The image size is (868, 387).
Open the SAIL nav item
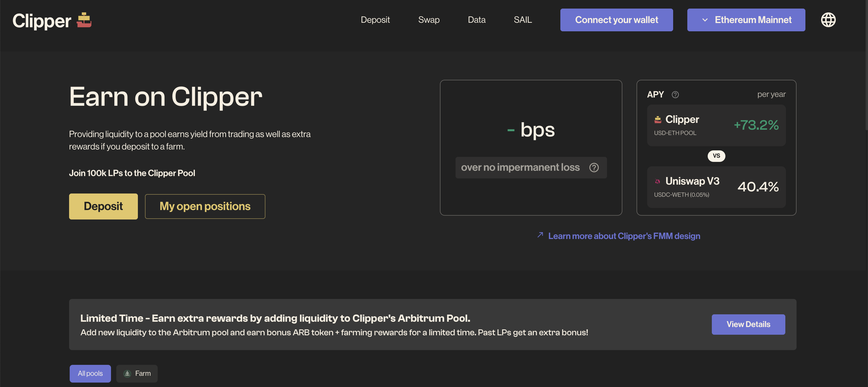point(523,20)
